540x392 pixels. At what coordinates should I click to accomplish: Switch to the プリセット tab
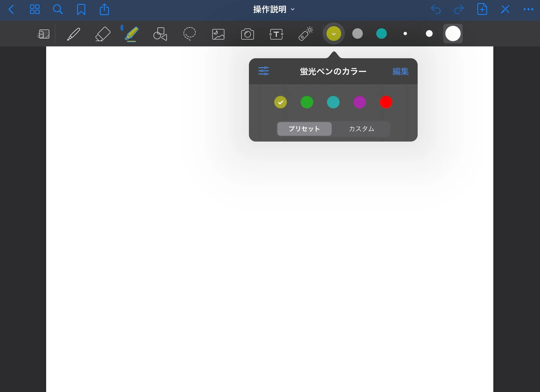tap(304, 129)
